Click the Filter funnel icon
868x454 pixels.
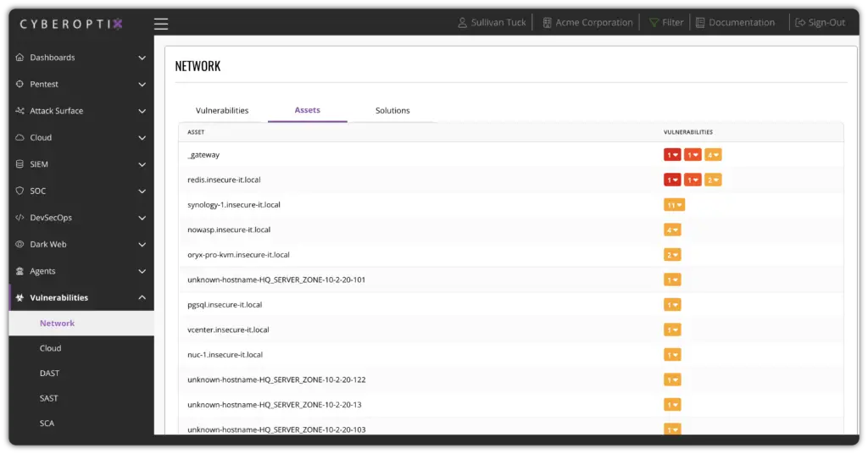click(x=654, y=23)
